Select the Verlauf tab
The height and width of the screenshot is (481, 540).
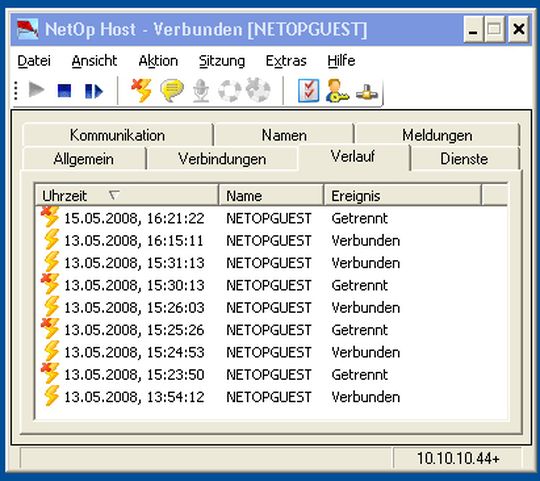pos(353,157)
